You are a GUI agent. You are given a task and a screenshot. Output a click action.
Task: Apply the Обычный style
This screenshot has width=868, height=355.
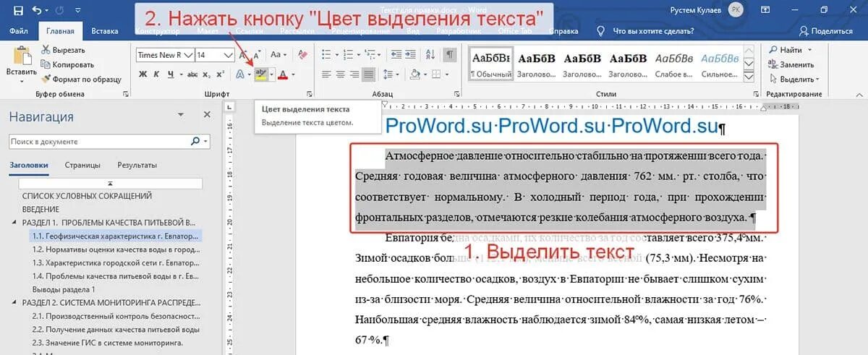point(490,64)
